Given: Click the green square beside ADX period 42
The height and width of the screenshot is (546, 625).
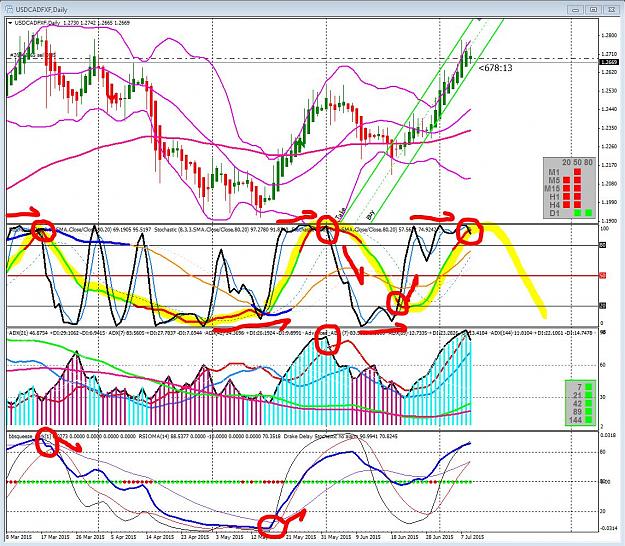Looking at the screenshot, I should tap(588, 403).
